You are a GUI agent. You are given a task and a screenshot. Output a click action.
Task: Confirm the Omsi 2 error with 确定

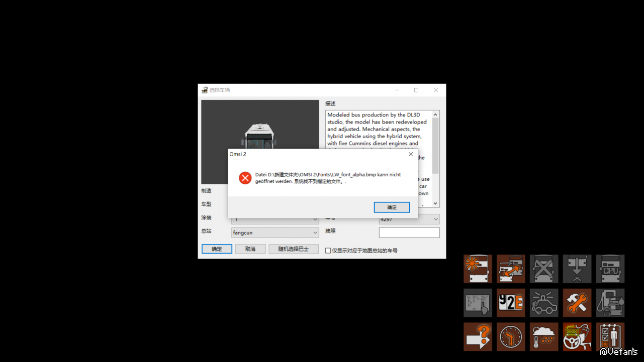[x=392, y=207]
